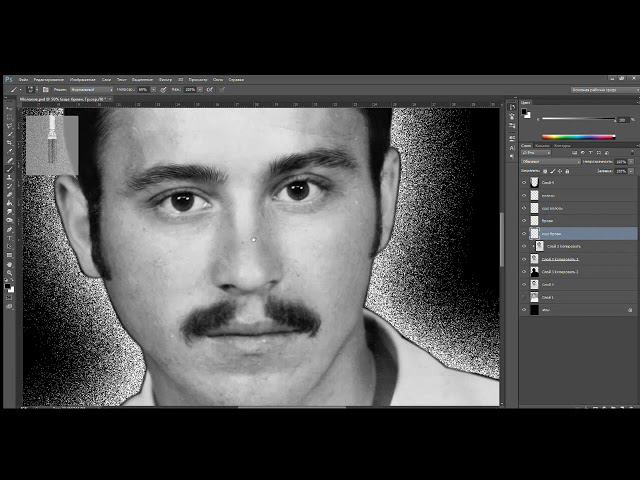The width and height of the screenshot is (640, 480).
Task: Pick the Clone Stamp tool
Action: click(x=10, y=178)
